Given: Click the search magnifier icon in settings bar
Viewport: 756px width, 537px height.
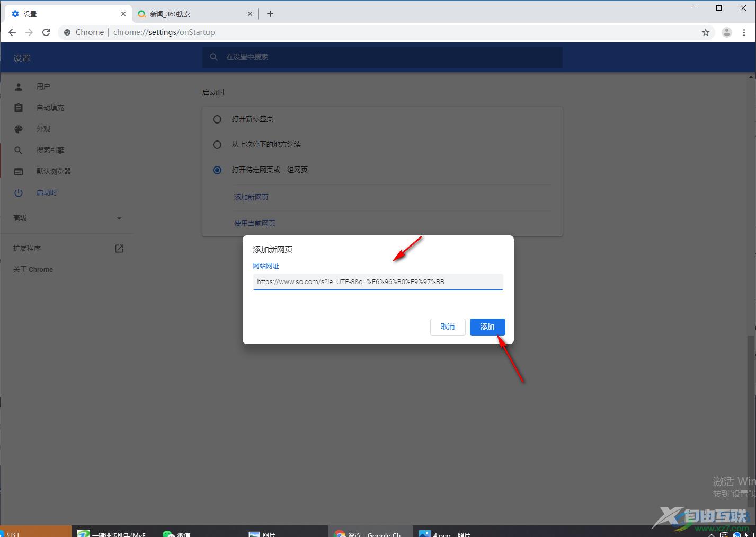Looking at the screenshot, I should coord(214,57).
